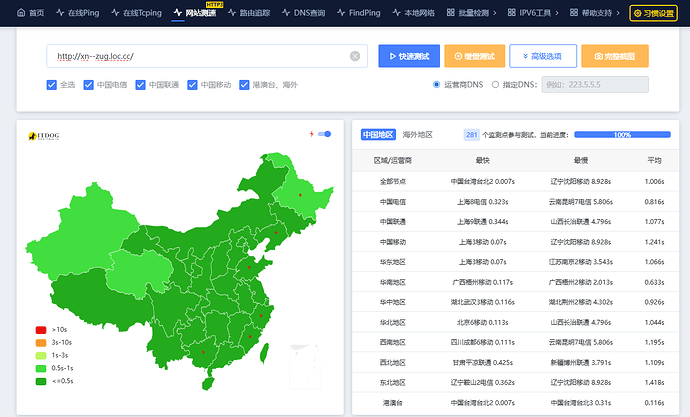
Task: Click the <=0.5s legend swatch
Action: [x=41, y=381]
